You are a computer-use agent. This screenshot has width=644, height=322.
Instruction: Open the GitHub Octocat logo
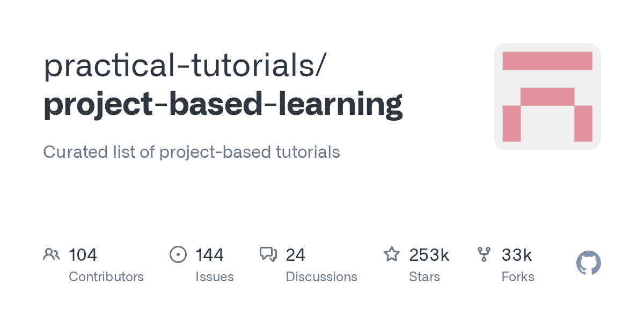click(588, 264)
